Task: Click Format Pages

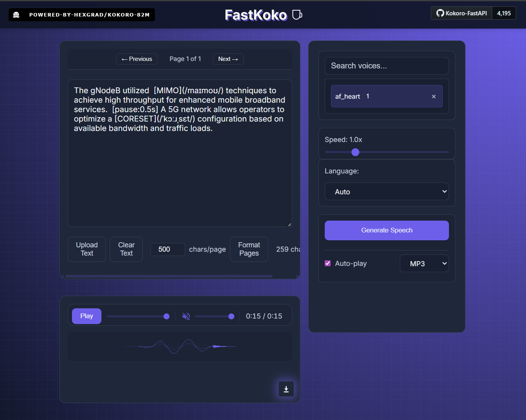Action: 249,249
